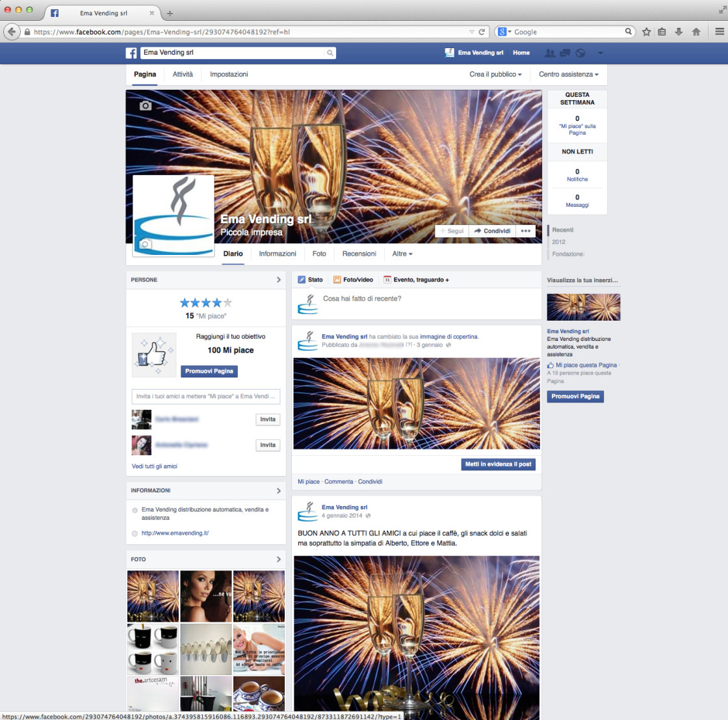
Task: Open new browser tab with plus
Action: (170, 14)
